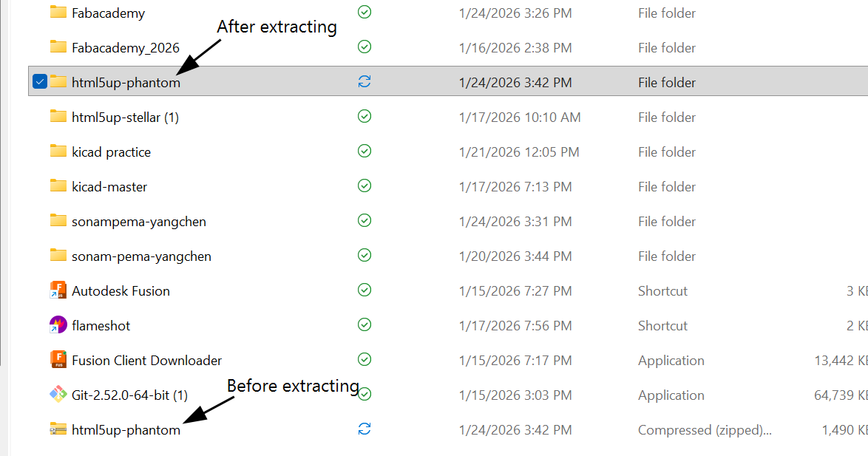Image resolution: width=868 pixels, height=456 pixels.
Task: Uncheck the html5up-phantom selection checkbox
Action: pos(40,81)
